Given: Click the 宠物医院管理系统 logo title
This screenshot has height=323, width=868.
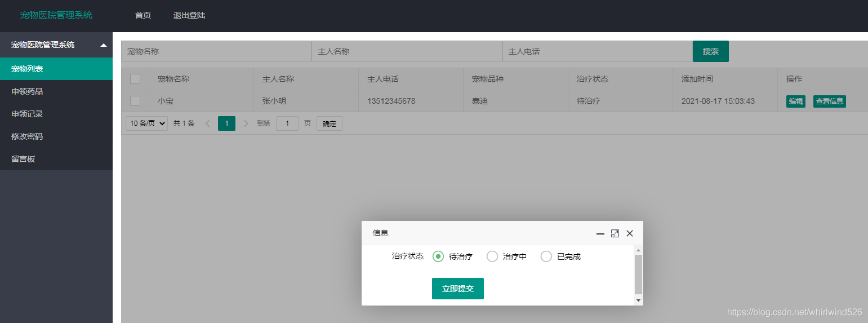Looking at the screenshot, I should 56,15.
